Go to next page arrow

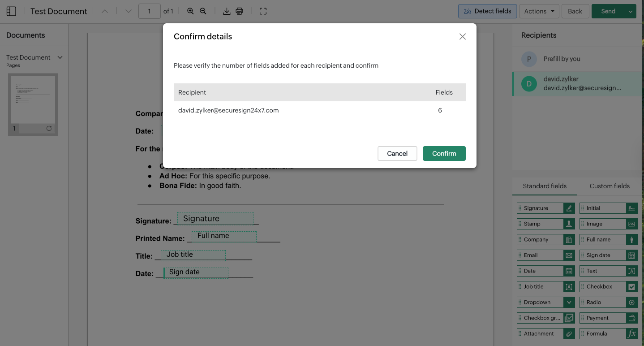[x=128, y=11]
